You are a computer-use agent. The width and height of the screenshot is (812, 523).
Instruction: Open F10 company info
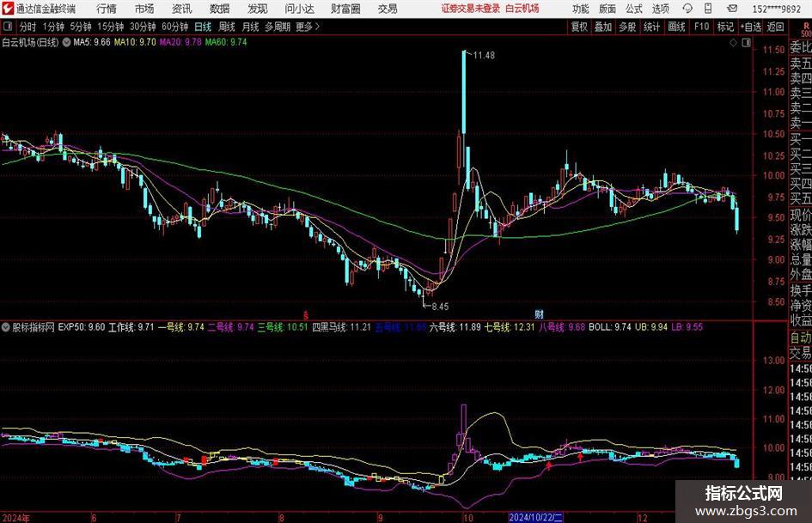(701, 27)
